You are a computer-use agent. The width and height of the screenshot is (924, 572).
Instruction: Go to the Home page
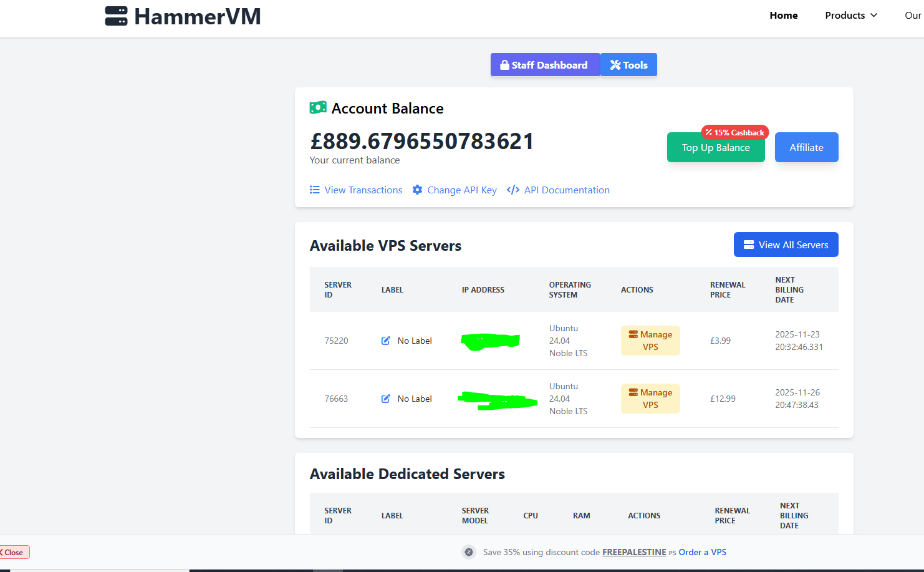point(784,16)
